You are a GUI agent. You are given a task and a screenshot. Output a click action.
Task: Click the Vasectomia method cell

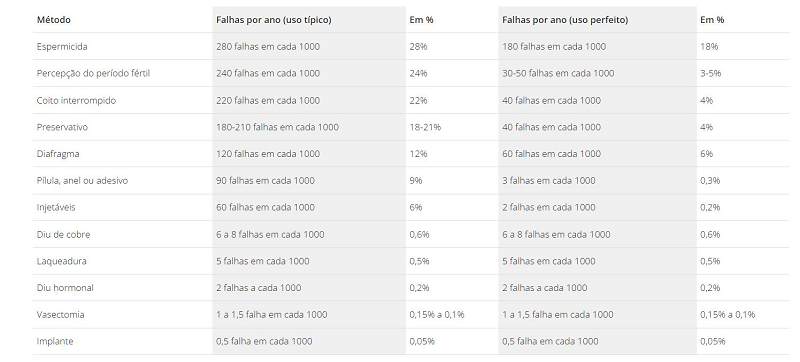pos(60,315)
